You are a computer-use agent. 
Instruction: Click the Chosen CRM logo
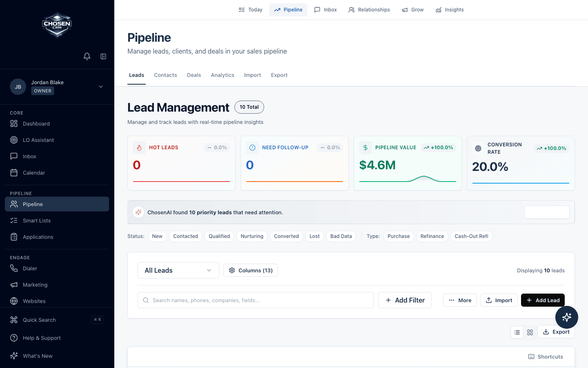tap(57, 25)
